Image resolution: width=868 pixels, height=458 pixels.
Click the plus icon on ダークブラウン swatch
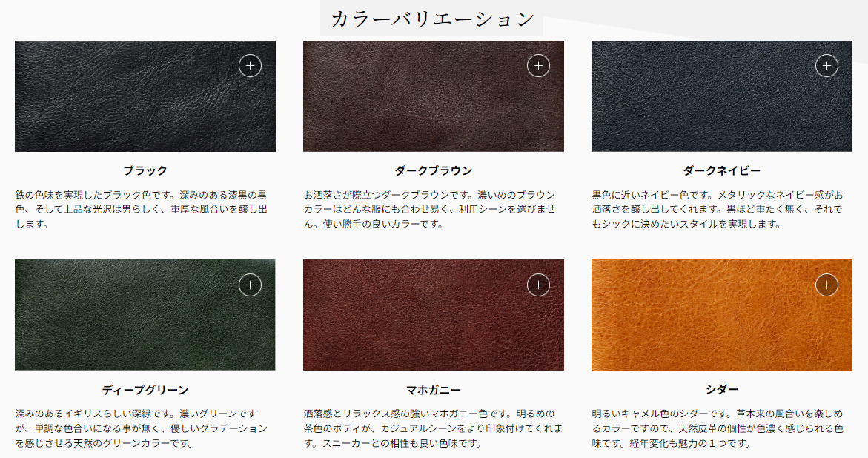(538, 66)
